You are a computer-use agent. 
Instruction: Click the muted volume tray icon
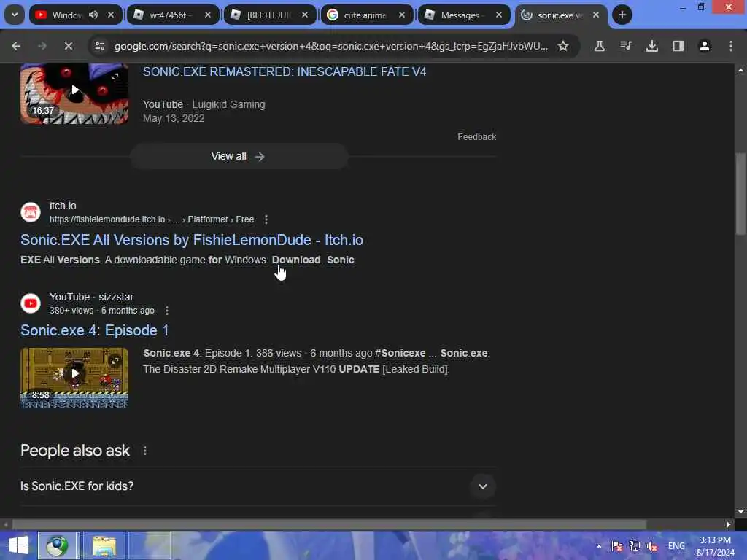651,546
